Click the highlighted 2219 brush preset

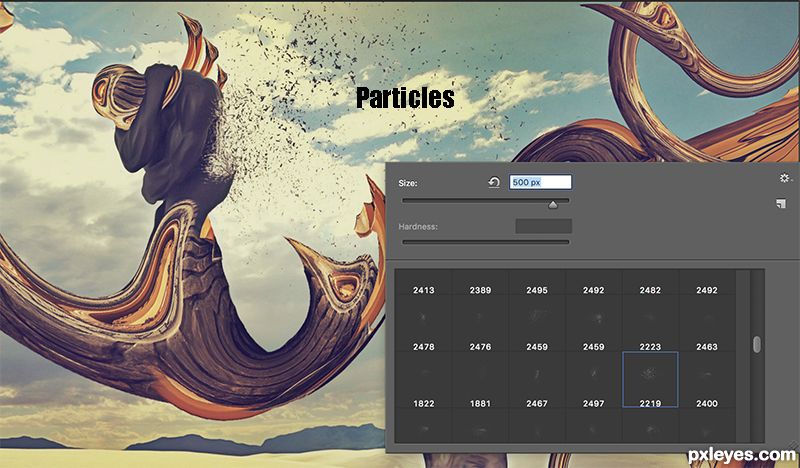pos(650,380)
